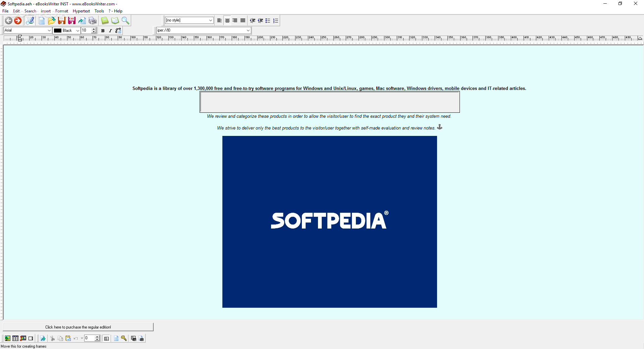Click the increase indent icon

260,20
